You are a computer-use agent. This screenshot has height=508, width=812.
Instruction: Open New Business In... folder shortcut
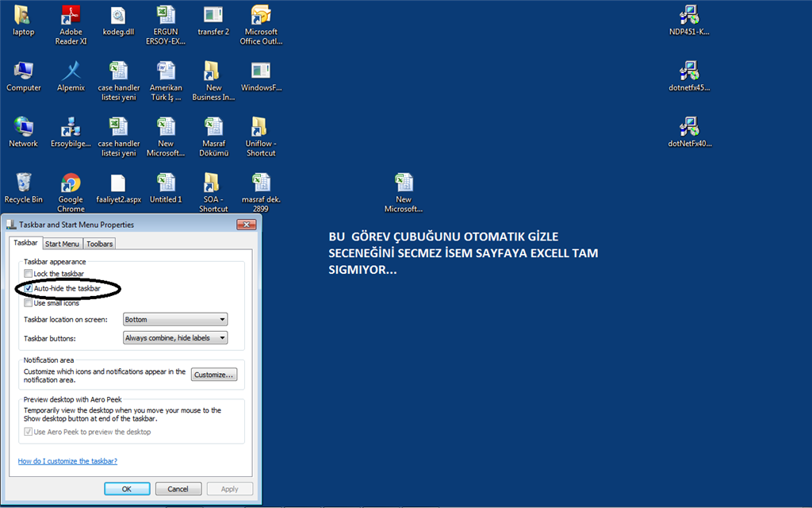pyautogui.click(x=213, y=71)
